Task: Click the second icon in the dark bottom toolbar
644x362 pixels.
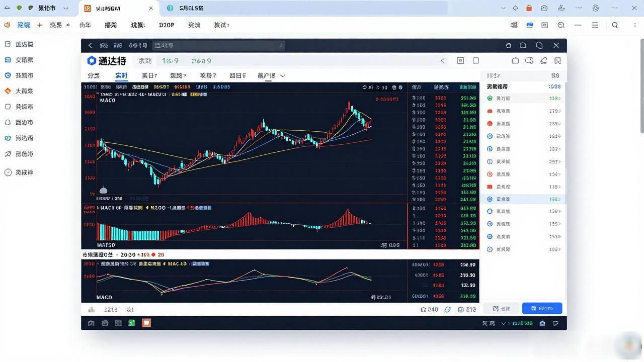Action: pyautogui.click(x=105, y=323)
